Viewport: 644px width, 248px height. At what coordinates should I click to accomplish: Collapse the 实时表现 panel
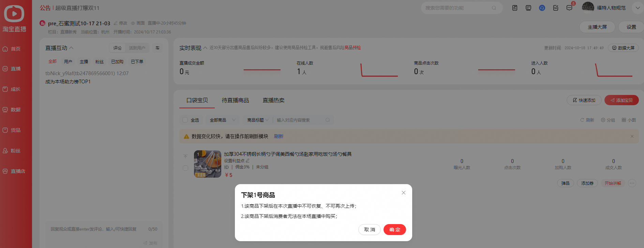pyautogui.click(x=205, y=48)
